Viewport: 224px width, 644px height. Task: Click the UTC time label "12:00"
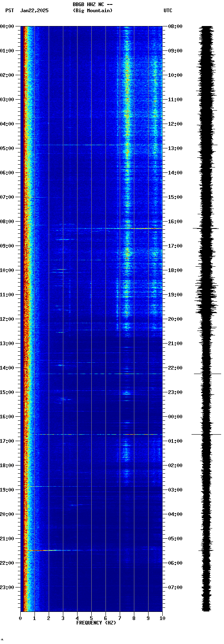coord(175,124)
